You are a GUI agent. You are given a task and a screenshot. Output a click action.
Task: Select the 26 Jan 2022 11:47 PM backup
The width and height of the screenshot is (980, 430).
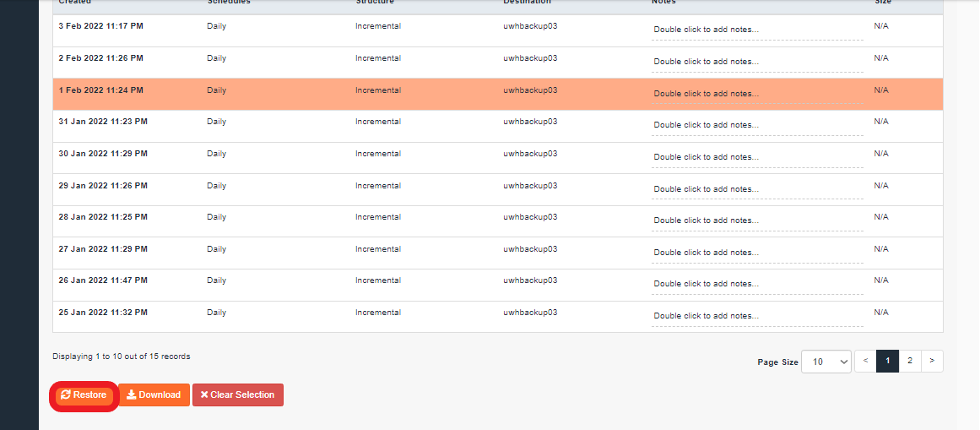103,280
